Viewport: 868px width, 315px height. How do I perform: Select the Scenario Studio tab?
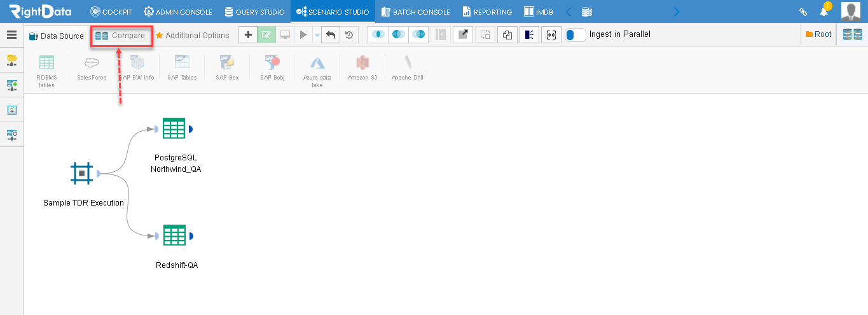[x=333, y=11]
